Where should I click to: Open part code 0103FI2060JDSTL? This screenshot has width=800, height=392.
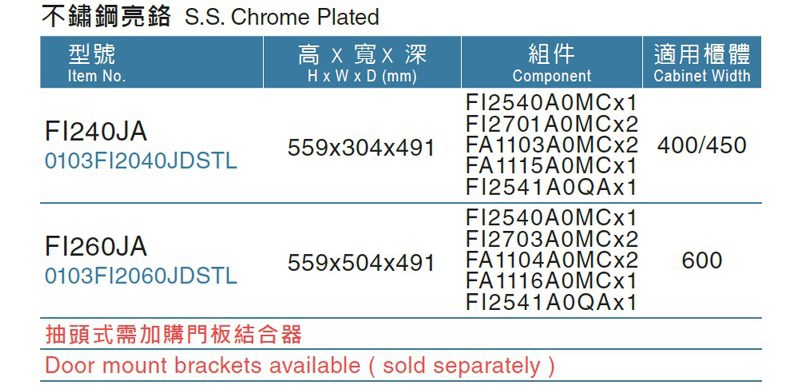pyautogui.click(x=141, y=276)
